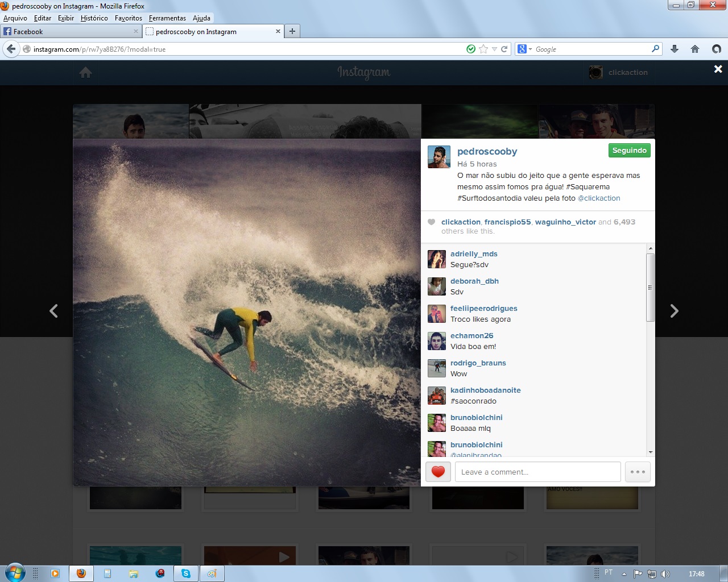Toggle the red heart like button

point(438,472)
